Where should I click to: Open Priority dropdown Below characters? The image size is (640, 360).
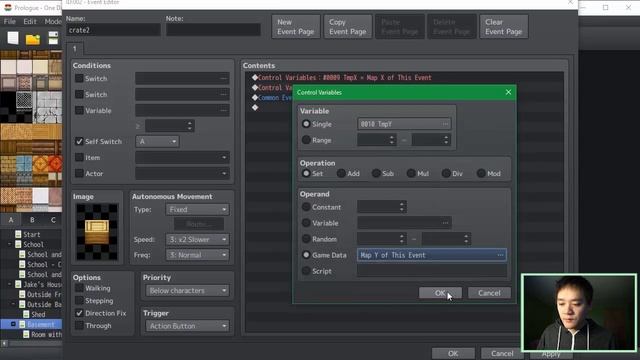(x=187, y=291)
